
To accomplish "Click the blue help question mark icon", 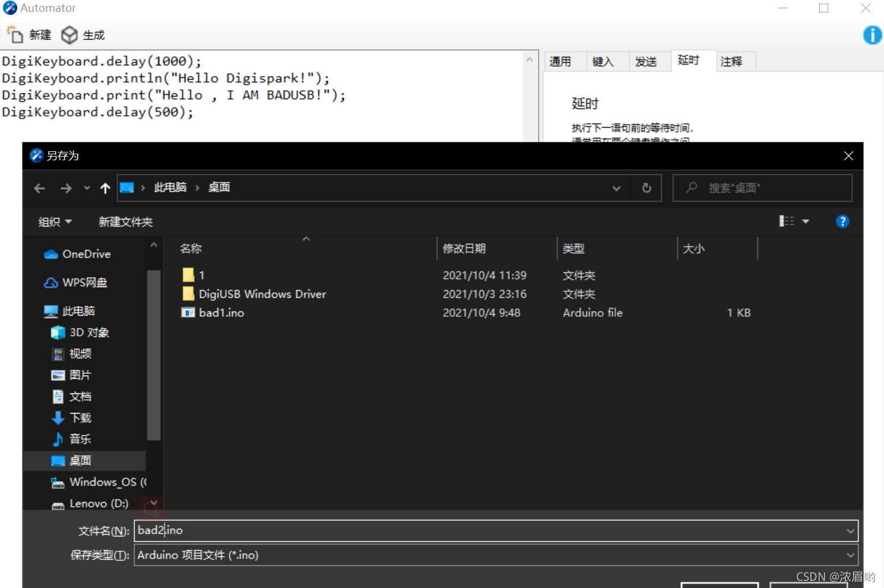I will (x=842, y=221).
